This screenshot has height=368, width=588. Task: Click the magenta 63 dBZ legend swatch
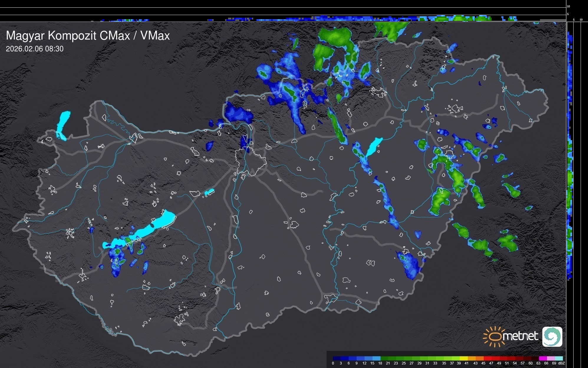pos(543,358)
